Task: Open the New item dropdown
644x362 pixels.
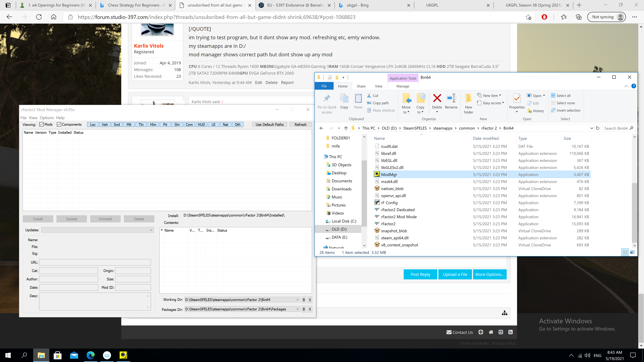Action: [489, 95]
